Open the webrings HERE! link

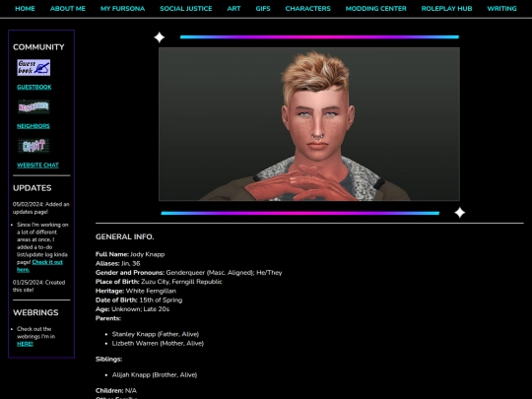25,344
